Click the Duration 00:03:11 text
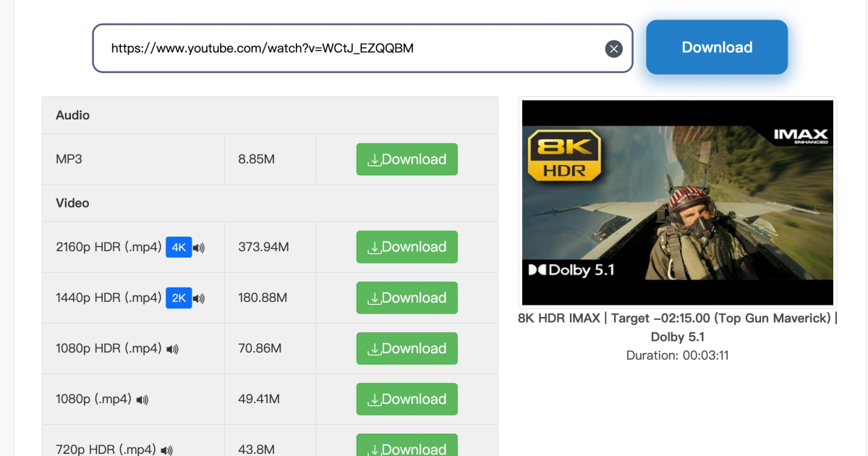This screenshot has width=868, height=456. pos(678,355)
